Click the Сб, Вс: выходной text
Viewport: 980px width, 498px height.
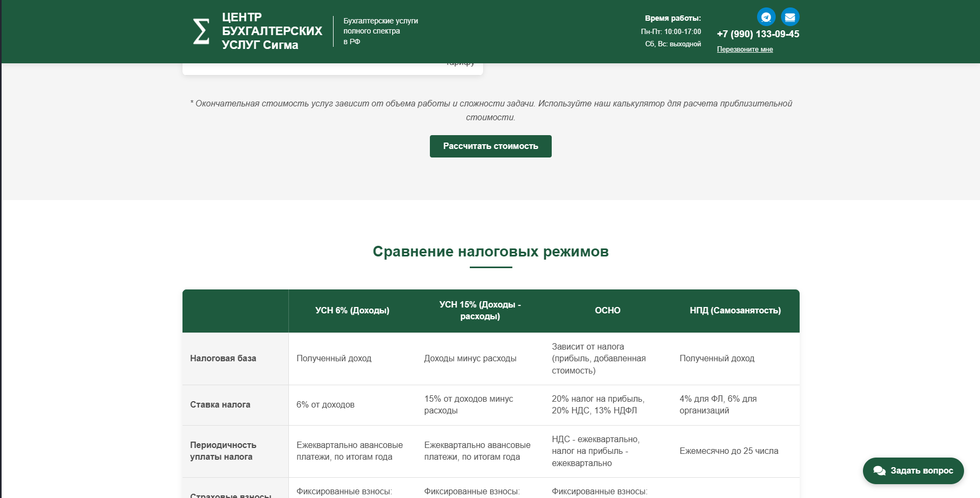click(x=673, y=44)
